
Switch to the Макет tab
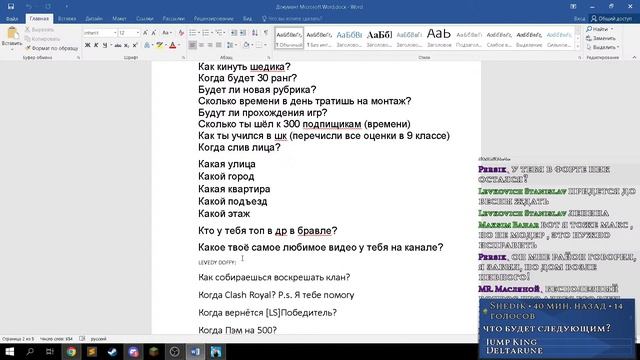pyautogui.click(x=119, y=18)
